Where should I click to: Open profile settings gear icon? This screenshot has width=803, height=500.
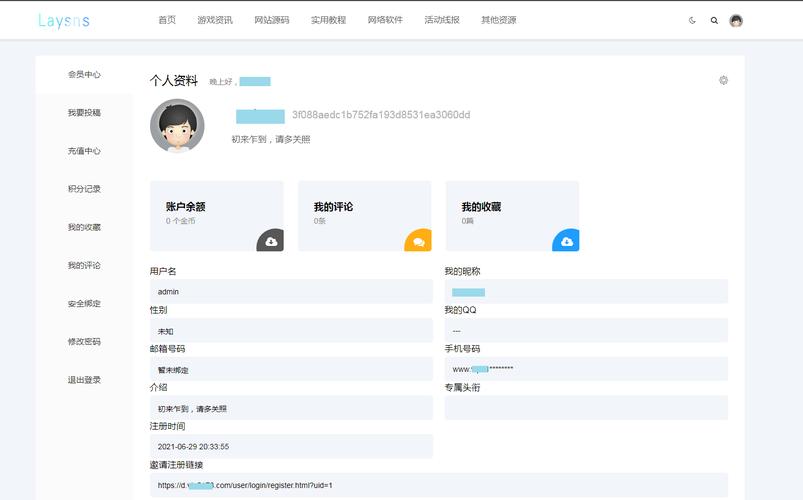(723, 80)
